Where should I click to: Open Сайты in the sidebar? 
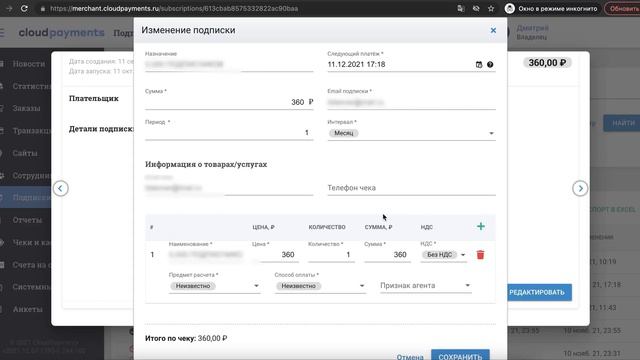25,153
